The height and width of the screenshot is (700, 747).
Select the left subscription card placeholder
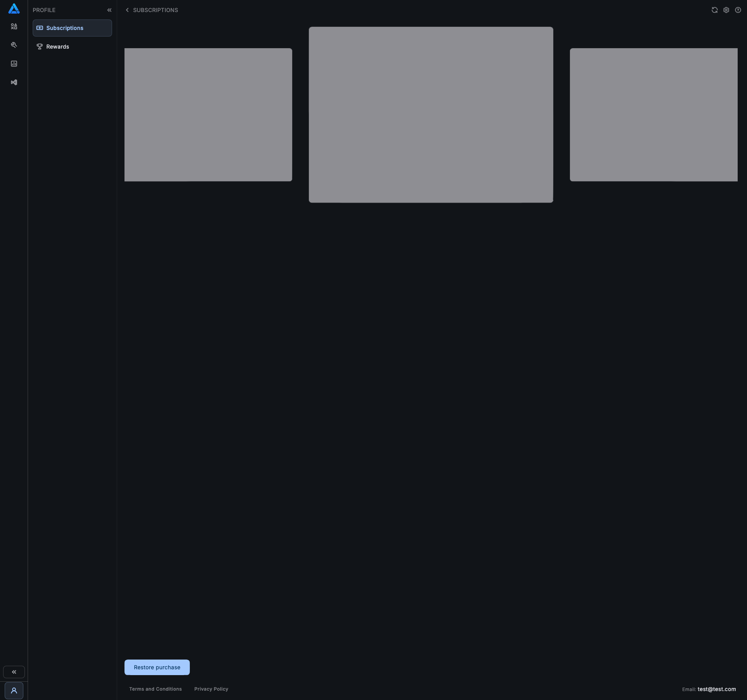point(208,115)
